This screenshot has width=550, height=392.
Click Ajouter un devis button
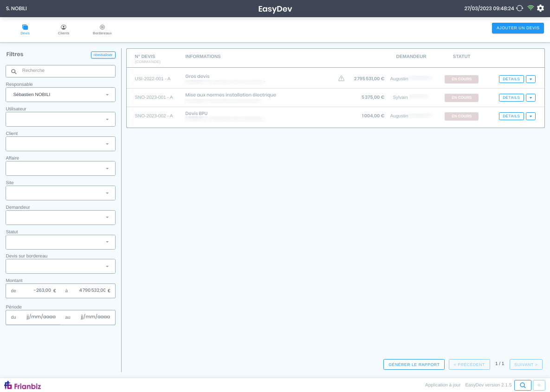pos(518,28)
